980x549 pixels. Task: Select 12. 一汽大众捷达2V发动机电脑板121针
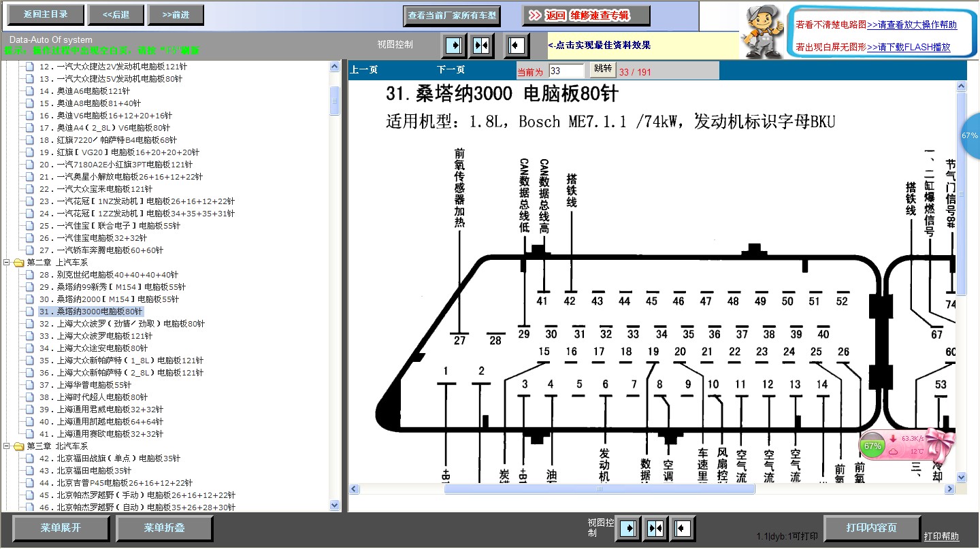tap(113, 67)
